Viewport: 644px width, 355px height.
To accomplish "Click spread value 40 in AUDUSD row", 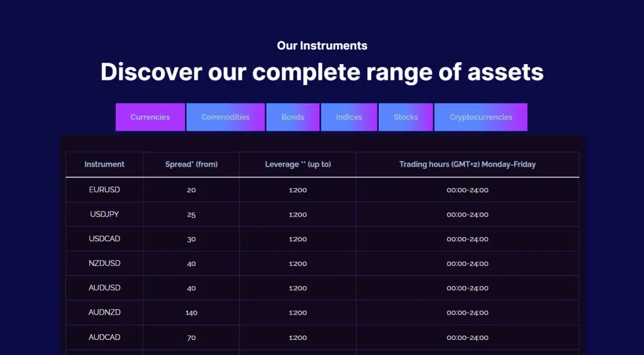I will pos(191,288).
